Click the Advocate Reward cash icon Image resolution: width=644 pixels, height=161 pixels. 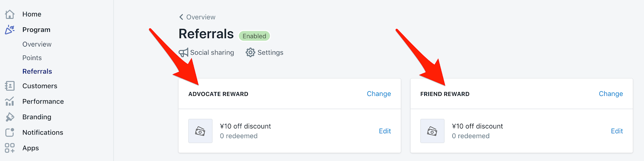tap(200, 131)
